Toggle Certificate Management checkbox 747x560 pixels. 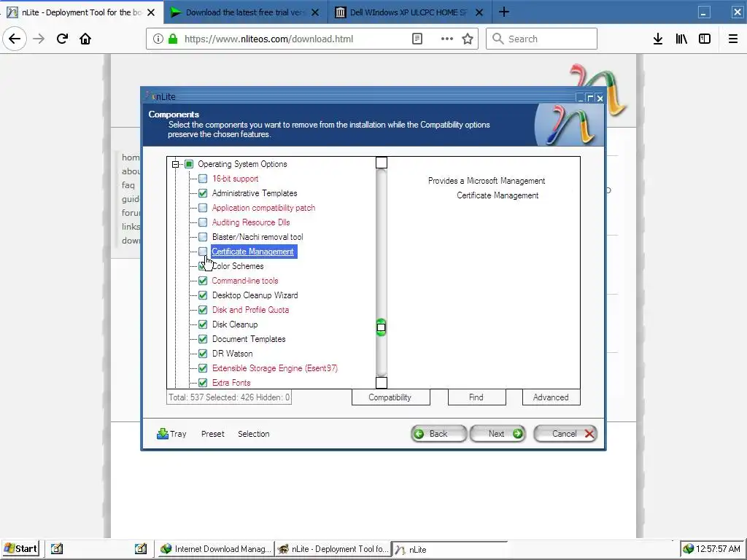203,252
